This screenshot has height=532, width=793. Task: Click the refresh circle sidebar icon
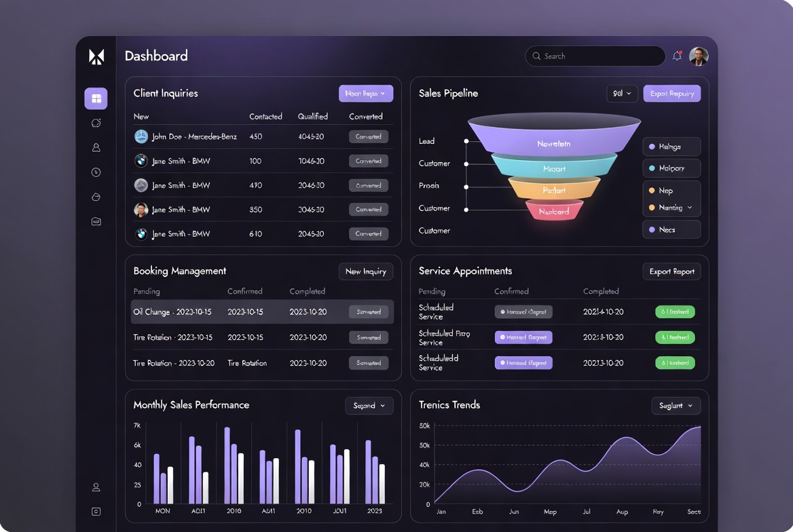pos(96,123)
